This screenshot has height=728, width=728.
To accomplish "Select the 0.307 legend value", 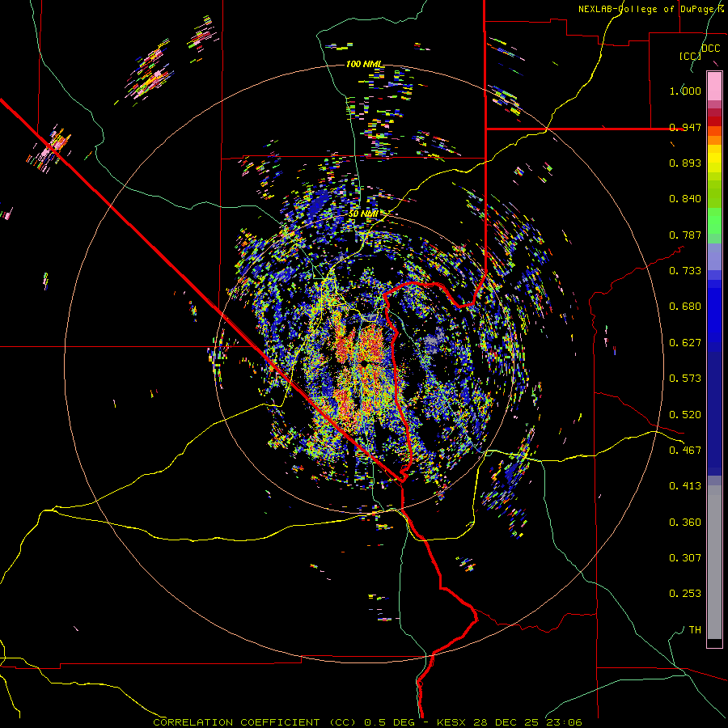I will pos(685,558).
